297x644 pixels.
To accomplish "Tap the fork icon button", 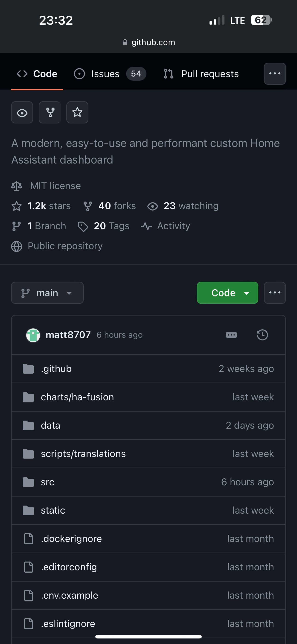I will [x=50, y=112].
